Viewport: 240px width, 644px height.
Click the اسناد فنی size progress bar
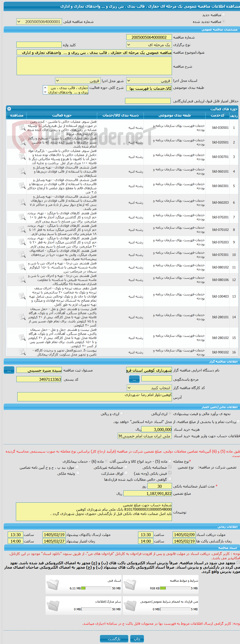point(96,588)
